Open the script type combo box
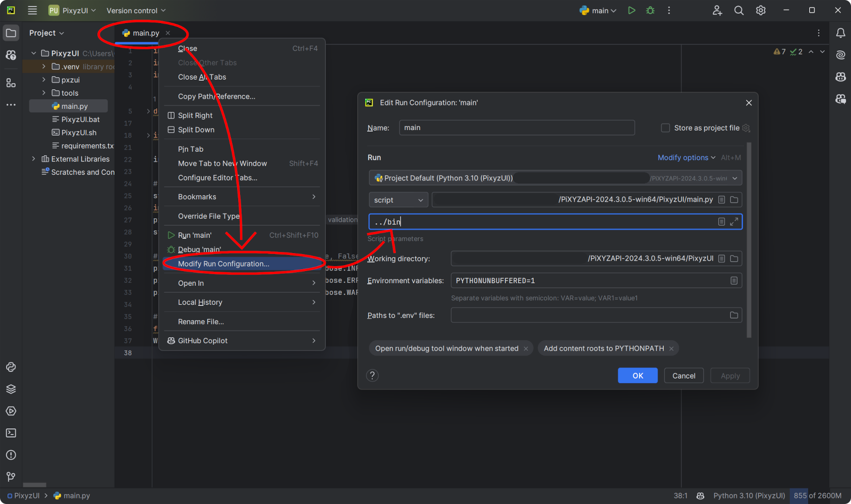 click(398, 200)
